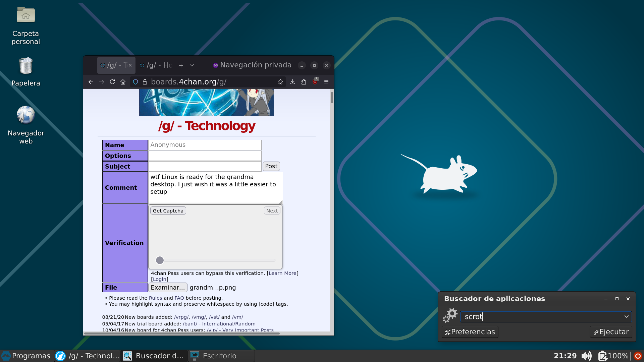Click the Examinar file browse button
Viewport: 644px width, 362px height.
coord(168,288)
